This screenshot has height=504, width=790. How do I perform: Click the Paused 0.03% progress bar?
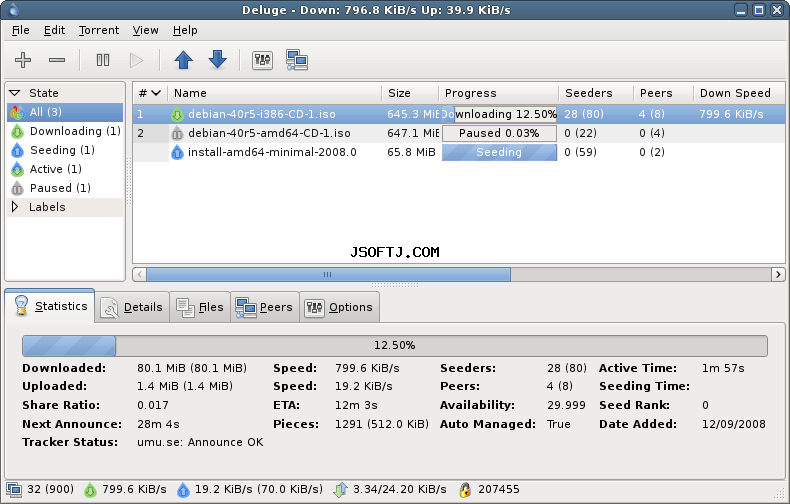coord(499,134)
